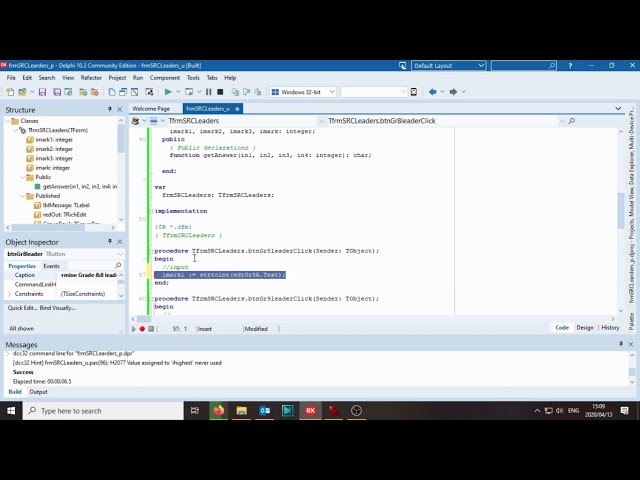The width and height of the screenshot is (640, 480).
Task: Click the stop macro square in editor status bar
Action: coord(151,329)
